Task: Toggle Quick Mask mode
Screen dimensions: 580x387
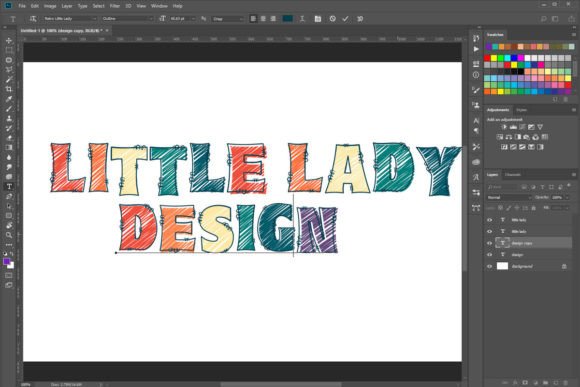Action: [9, 275]
